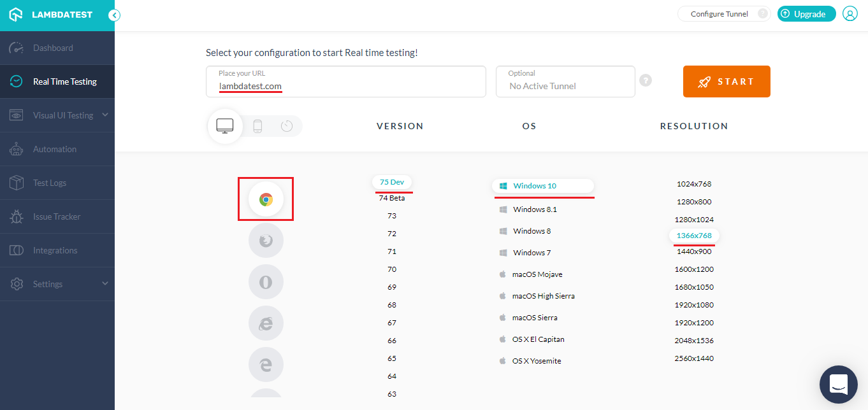Switch to desktop testing mode
868x410 pixels.
click(x=224, y=126)
